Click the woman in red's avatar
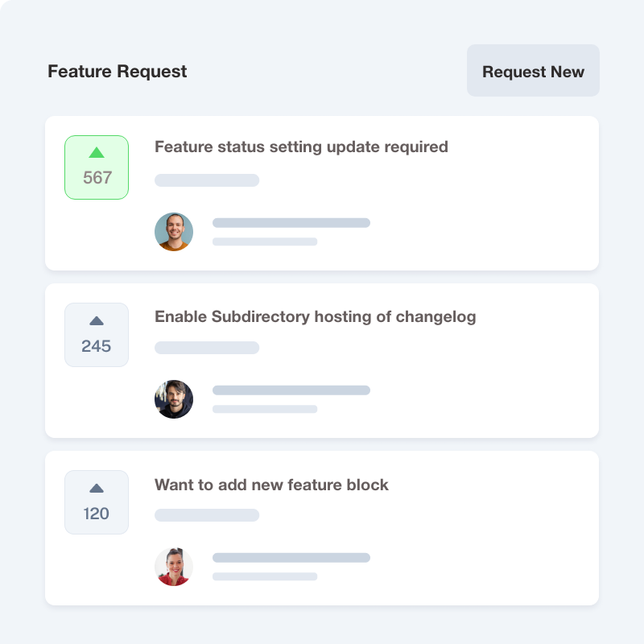 [174, 567]
